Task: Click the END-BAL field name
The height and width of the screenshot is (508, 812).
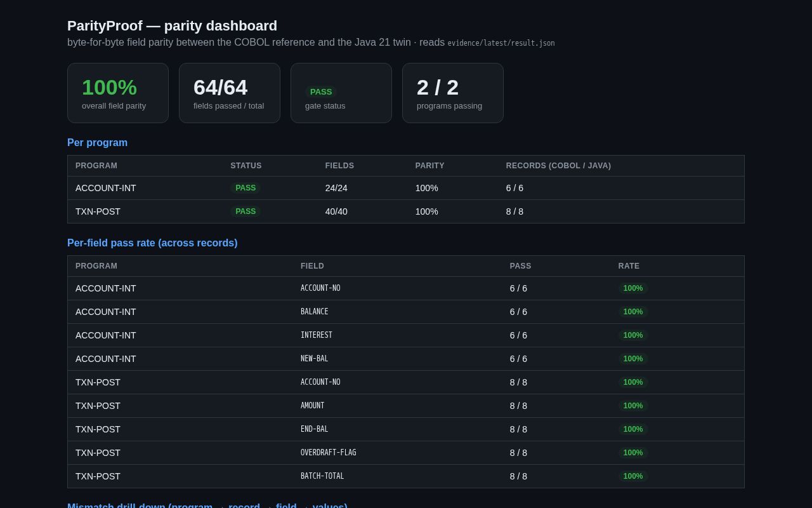Action: (x=315, y=429)
